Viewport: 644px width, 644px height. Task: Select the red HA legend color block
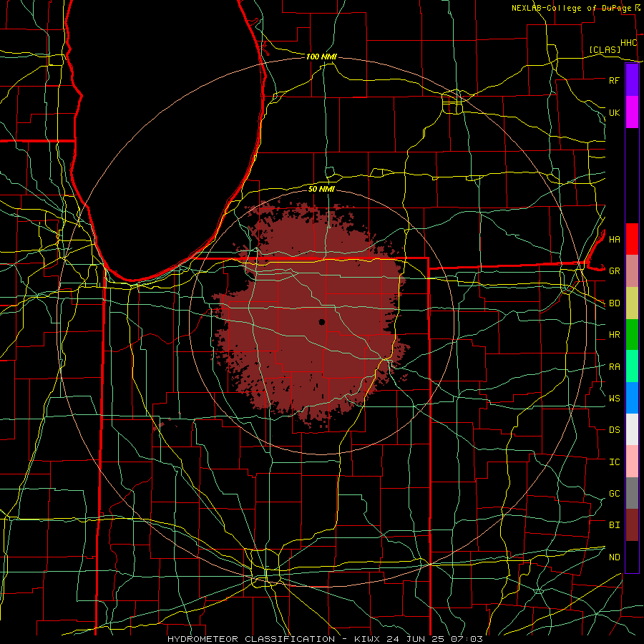tap(632, 239)
